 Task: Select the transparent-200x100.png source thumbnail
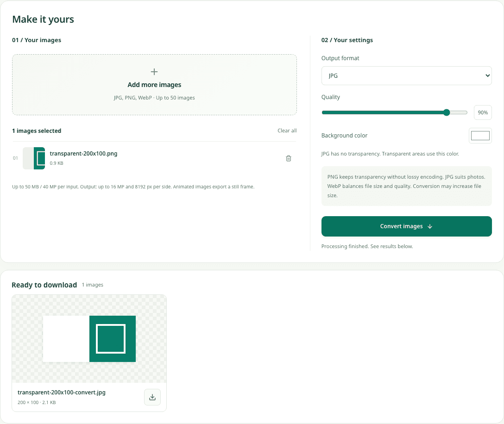tap(34, 158)
